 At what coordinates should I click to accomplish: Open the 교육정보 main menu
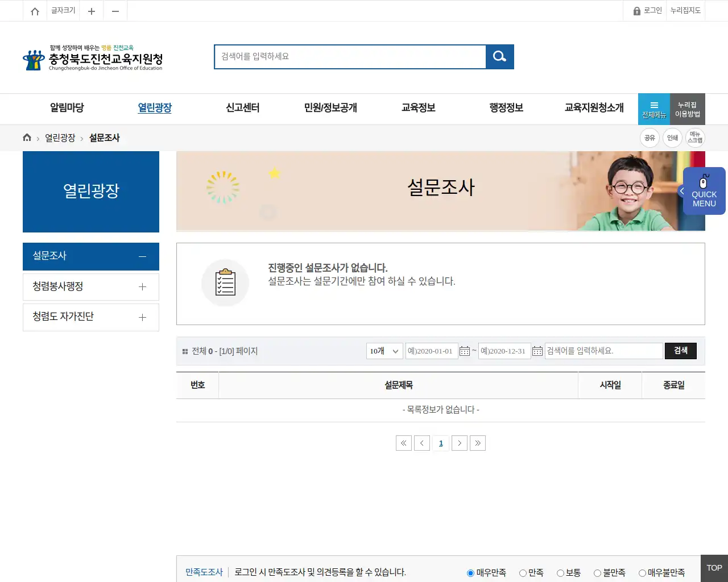[x=419, y=108]
